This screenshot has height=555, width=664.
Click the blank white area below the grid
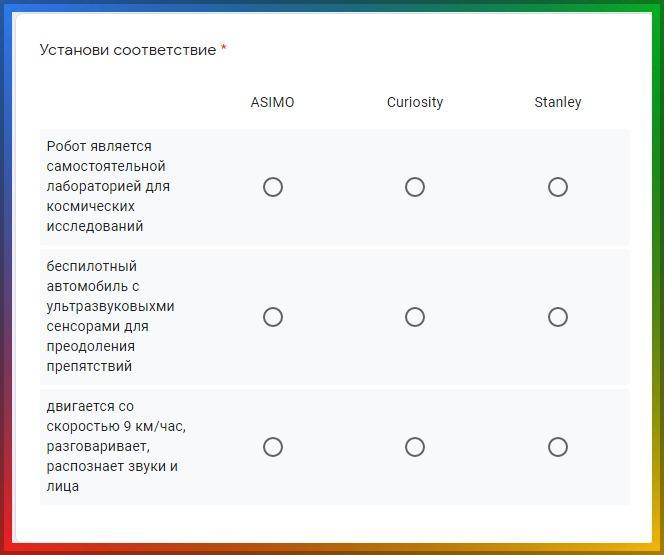click(x=335, y=523)
